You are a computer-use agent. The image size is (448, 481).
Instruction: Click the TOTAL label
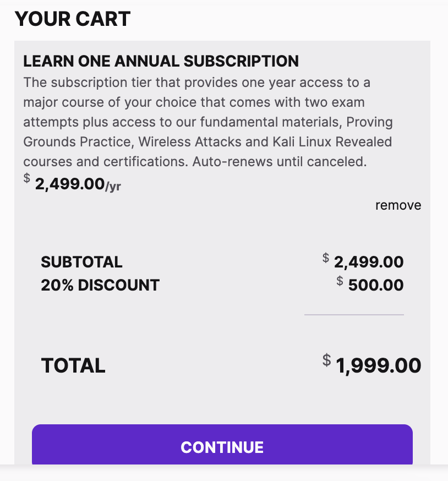pos(73,365)
